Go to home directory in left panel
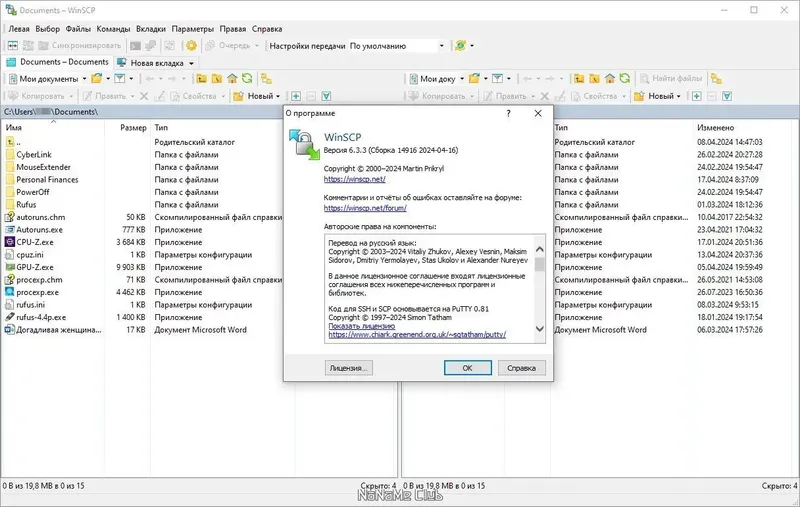 coord(232,79)
